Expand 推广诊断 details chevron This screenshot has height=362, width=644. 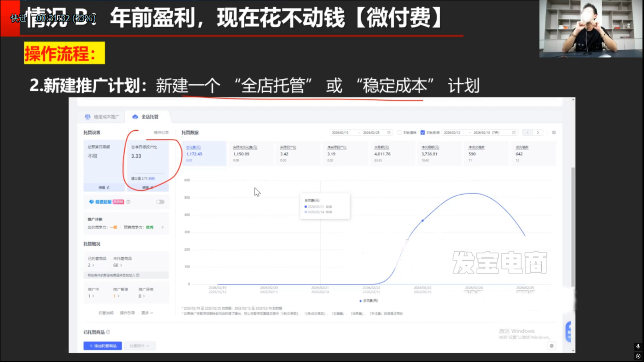coord(163,227)
